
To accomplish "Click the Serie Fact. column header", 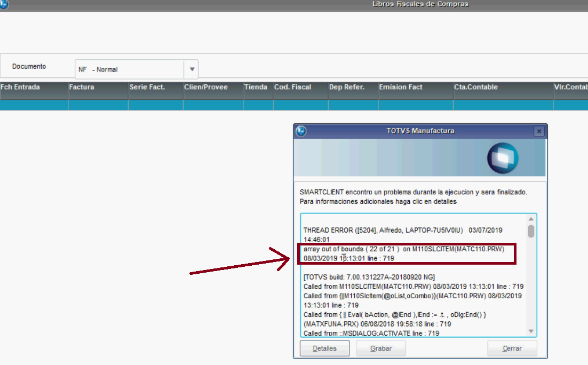I will (x=156, y=91).
